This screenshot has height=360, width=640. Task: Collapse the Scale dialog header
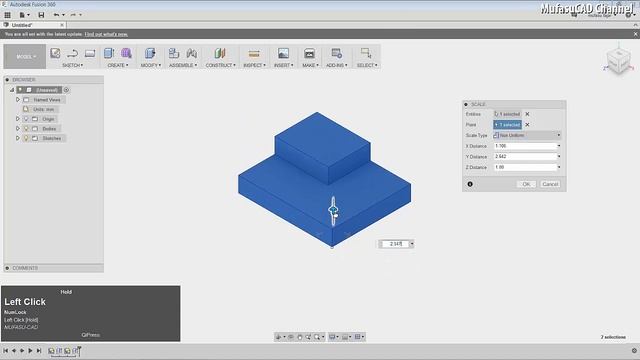pos(466,104)
